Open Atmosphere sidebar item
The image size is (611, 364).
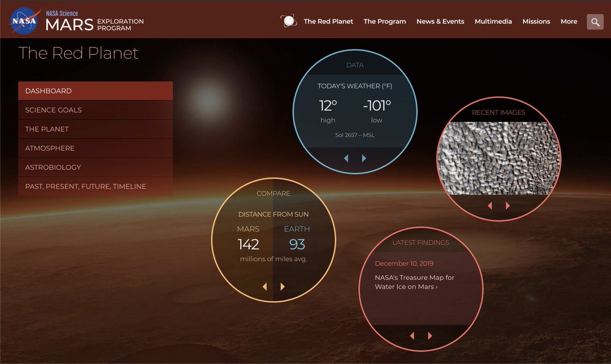point(96,148)
